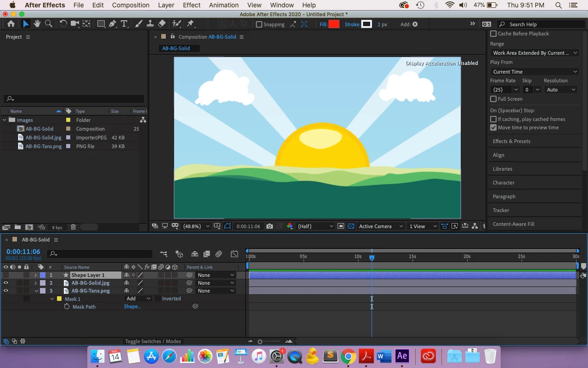Take a snapshot with the camera icon
Image resolution: width=588 pixels, height=368 pixels.
click(270, 226)
